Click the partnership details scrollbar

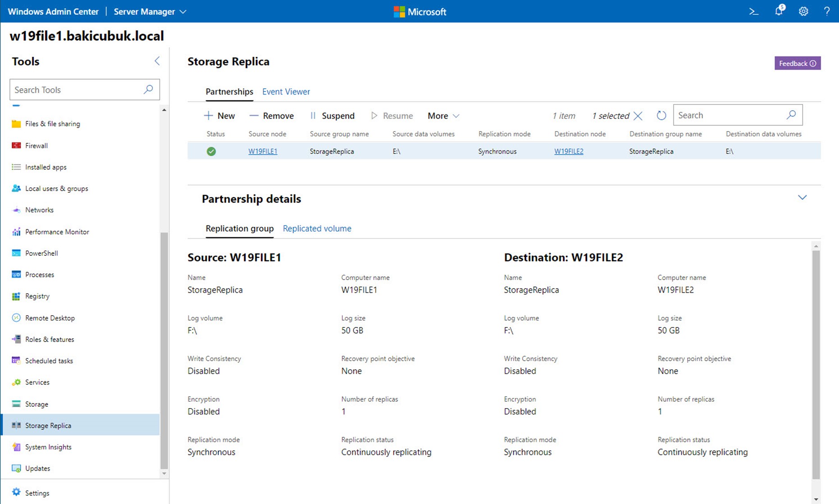click(x=816, y=365)
